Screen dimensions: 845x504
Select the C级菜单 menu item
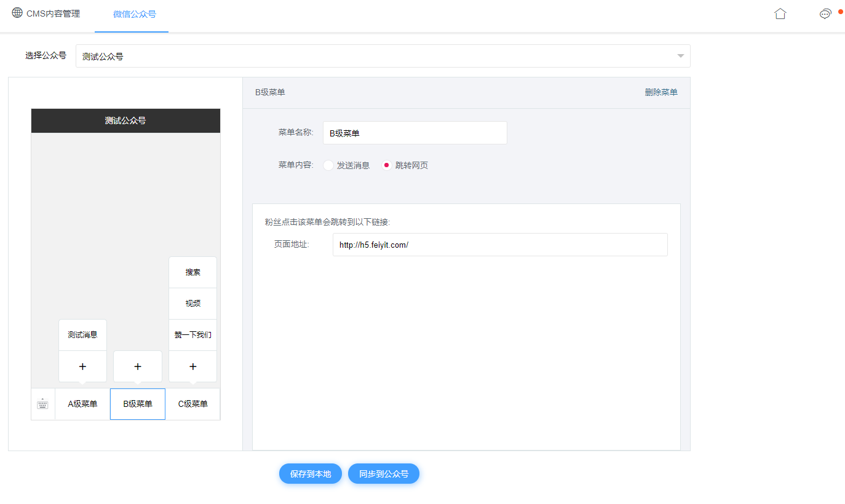point(193,404)
